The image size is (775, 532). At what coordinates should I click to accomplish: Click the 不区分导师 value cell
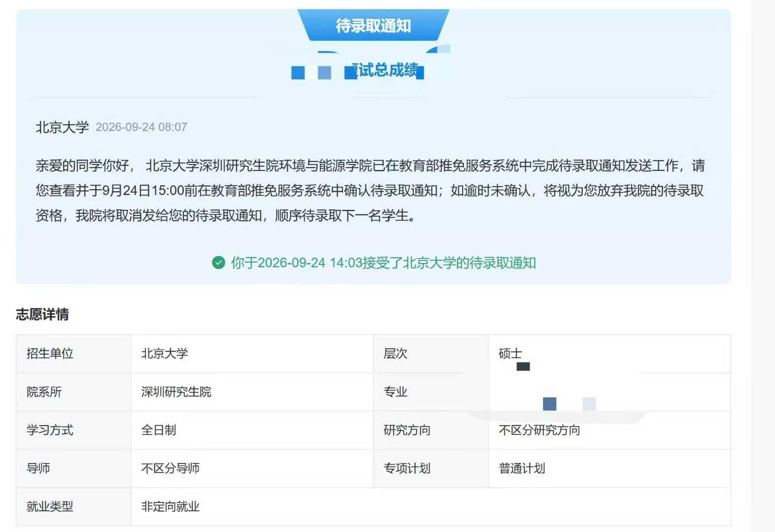[x=252, y=468]
